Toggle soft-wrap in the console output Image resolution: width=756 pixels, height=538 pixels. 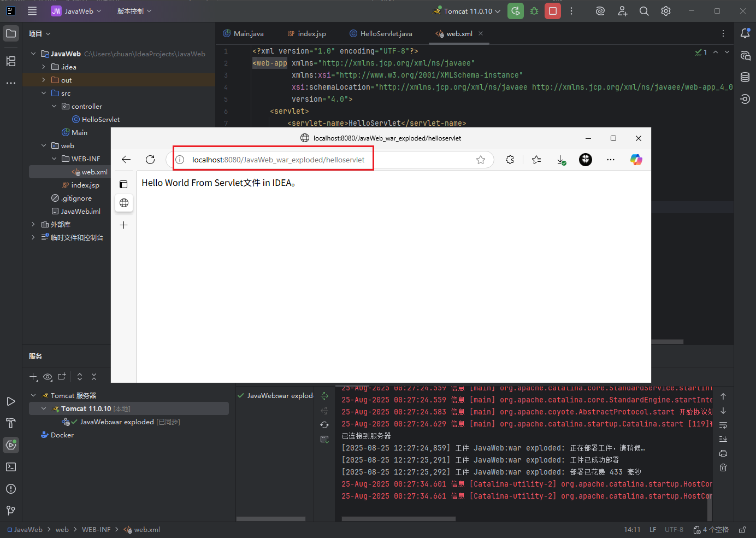coord(723,425)
